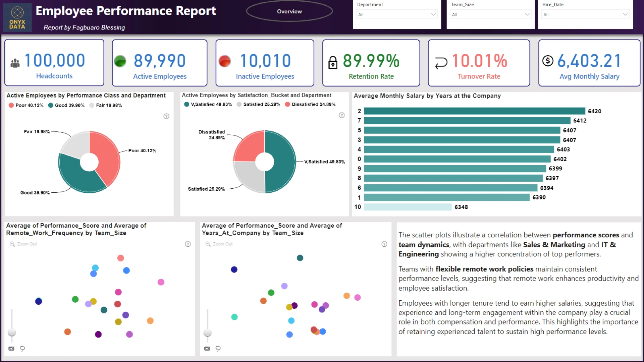Click Zoom Out magnifier on Remote Work scatter
Screen dimensions: 644x362
pyautogui.click(x=12, y=244)
